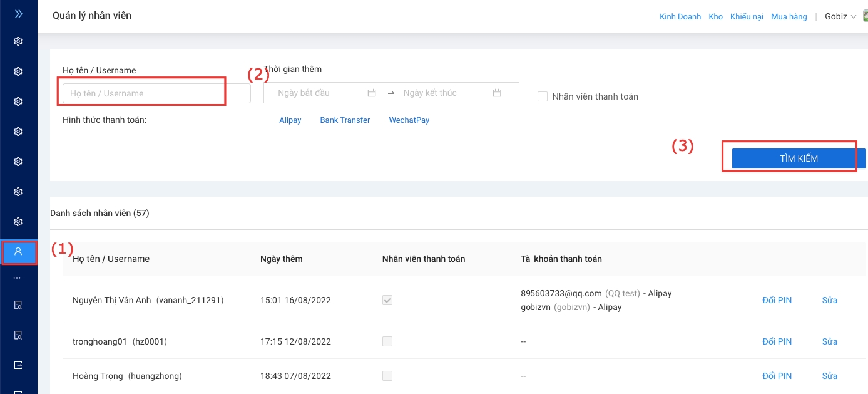868x394 pixels.
Task: Open calendar icon in Ngày bắt đầu field
Action: pyautogui.click(x=372, y=93)
